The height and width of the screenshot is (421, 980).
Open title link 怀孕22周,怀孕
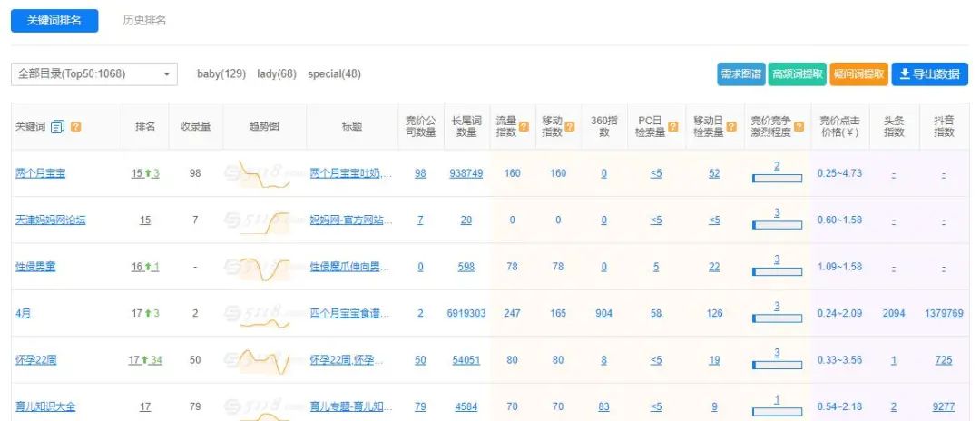347,360
